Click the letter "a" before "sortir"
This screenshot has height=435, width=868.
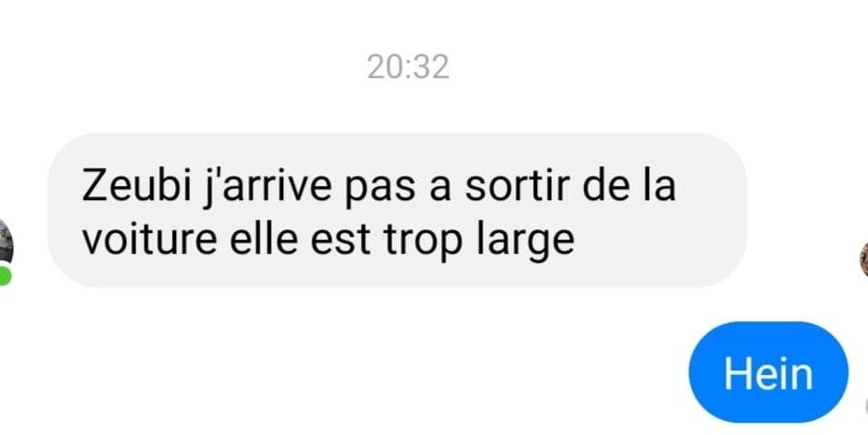[441, 190]
